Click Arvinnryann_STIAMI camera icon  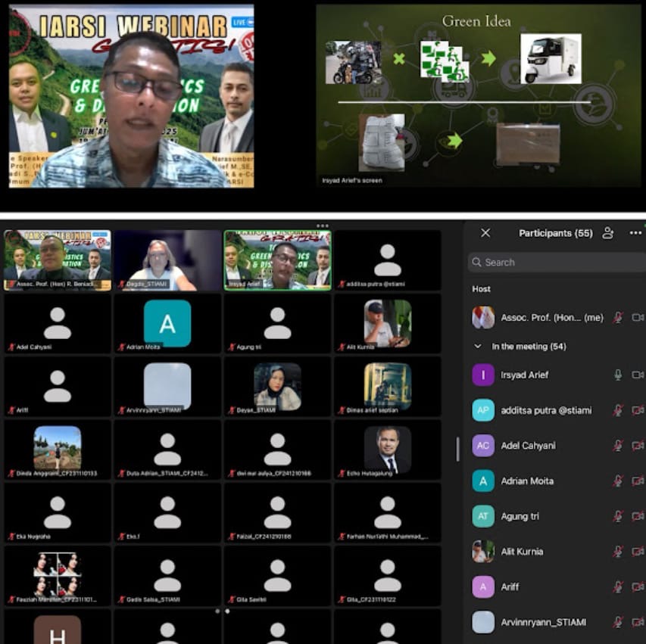click(x=638, y=622)
